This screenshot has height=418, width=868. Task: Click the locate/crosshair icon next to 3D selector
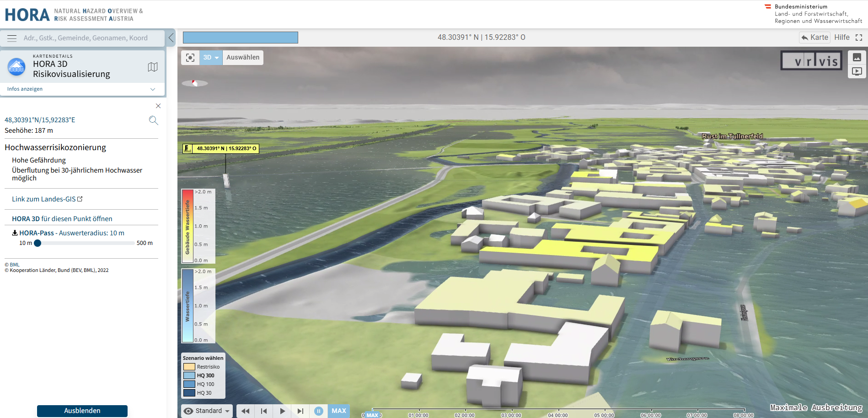tap(190, 57)
